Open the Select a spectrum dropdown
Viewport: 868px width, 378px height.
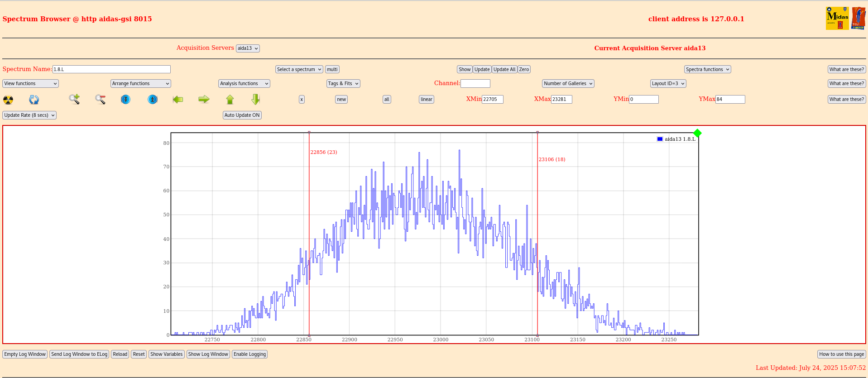click(299, 69)
